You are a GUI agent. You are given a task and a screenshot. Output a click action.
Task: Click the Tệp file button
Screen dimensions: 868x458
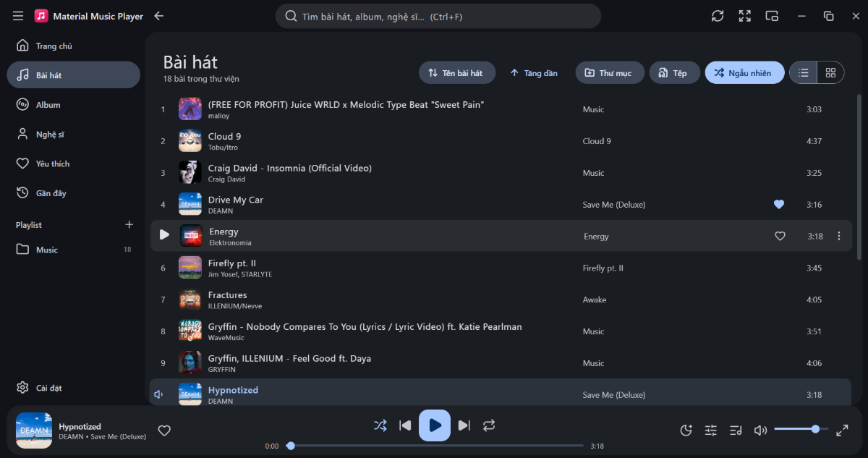(674, 73)
